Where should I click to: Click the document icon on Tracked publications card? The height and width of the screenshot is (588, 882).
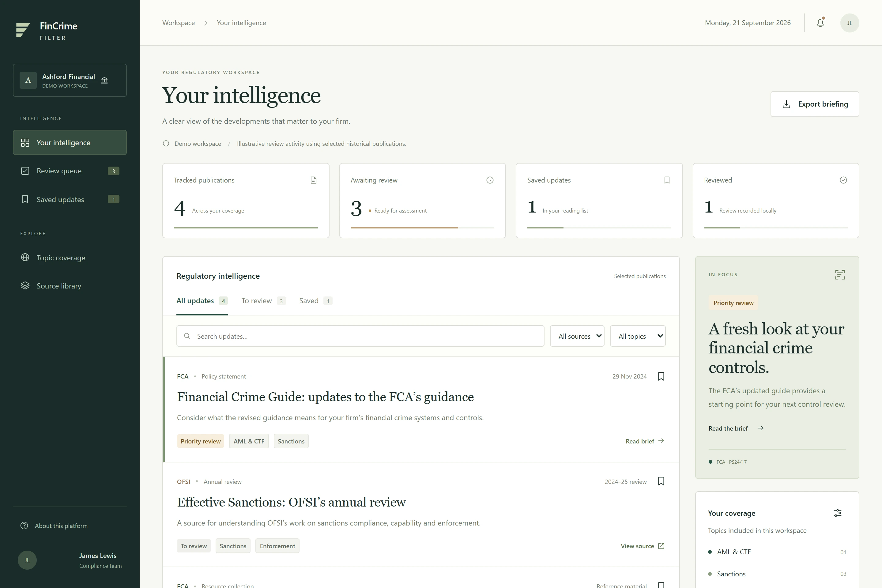314,180
